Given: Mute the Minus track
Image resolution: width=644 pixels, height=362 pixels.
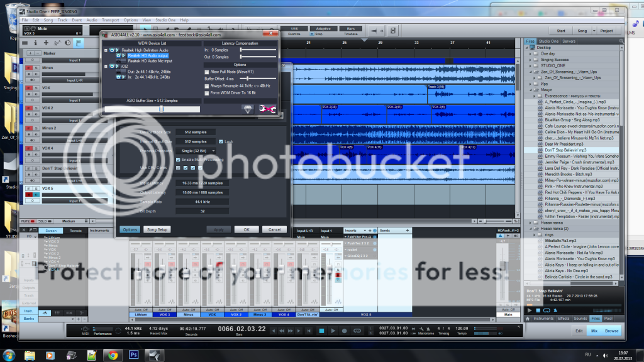Looking at the screenshot, I should pos(29,68).
